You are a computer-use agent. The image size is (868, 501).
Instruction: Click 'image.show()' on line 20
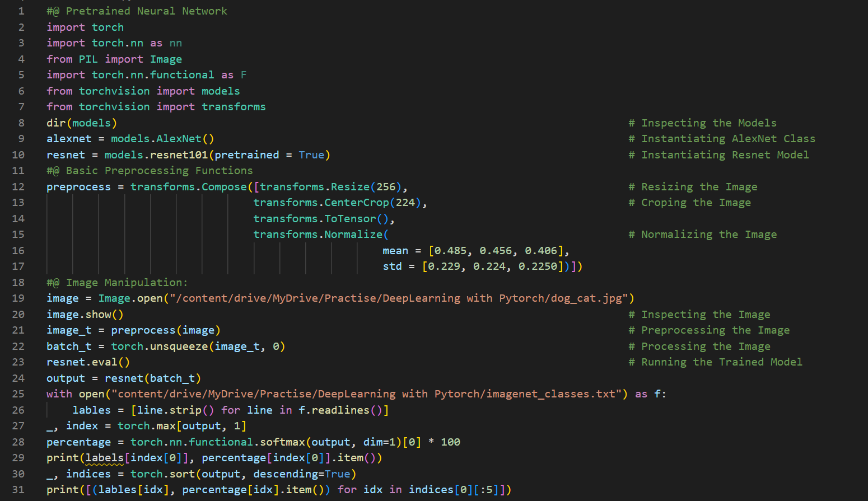(x=85, y=315)
